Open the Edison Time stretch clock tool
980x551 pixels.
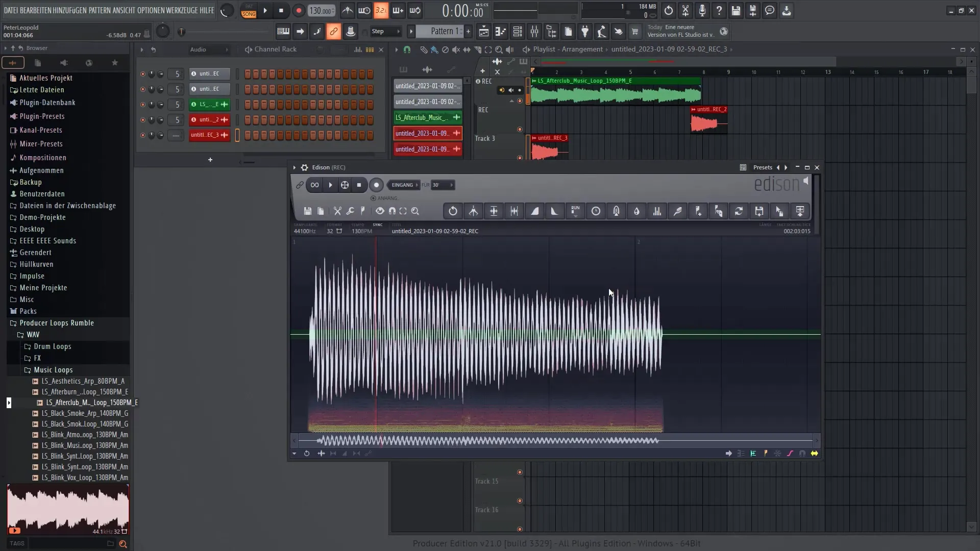pos(596,211)
